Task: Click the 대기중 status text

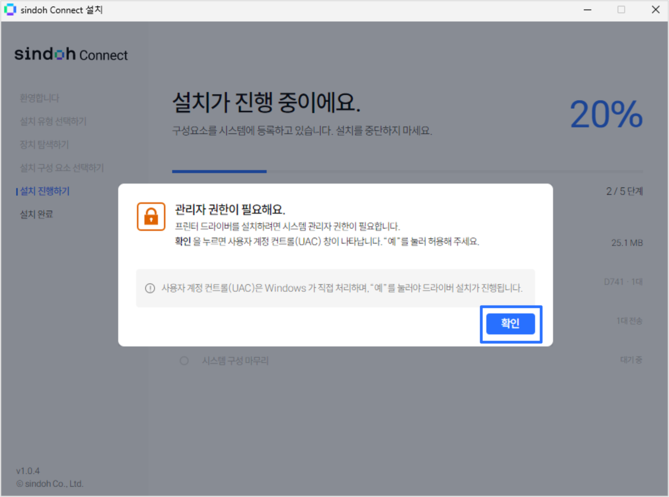Action: pyautogui.click(x=631, y=360)
